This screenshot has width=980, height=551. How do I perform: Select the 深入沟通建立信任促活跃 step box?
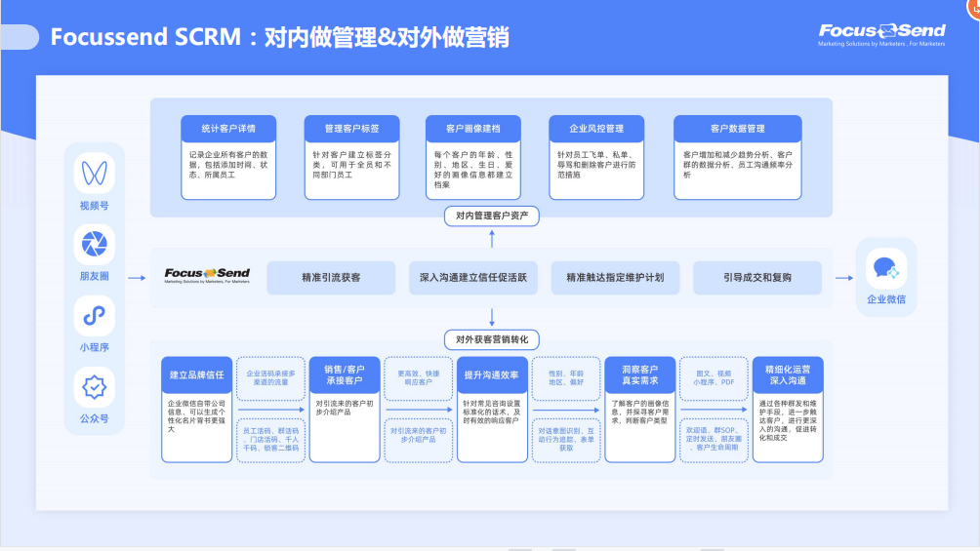[x=473, y=278]
